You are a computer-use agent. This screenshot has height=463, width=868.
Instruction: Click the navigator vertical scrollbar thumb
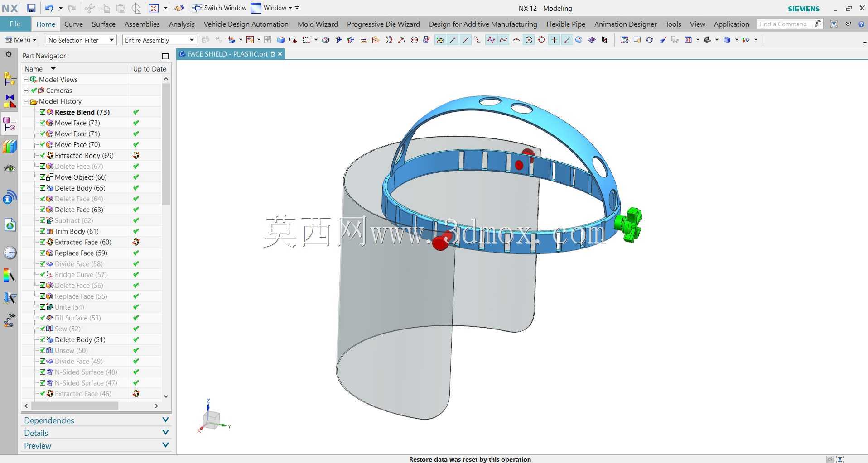pos(166,145)
